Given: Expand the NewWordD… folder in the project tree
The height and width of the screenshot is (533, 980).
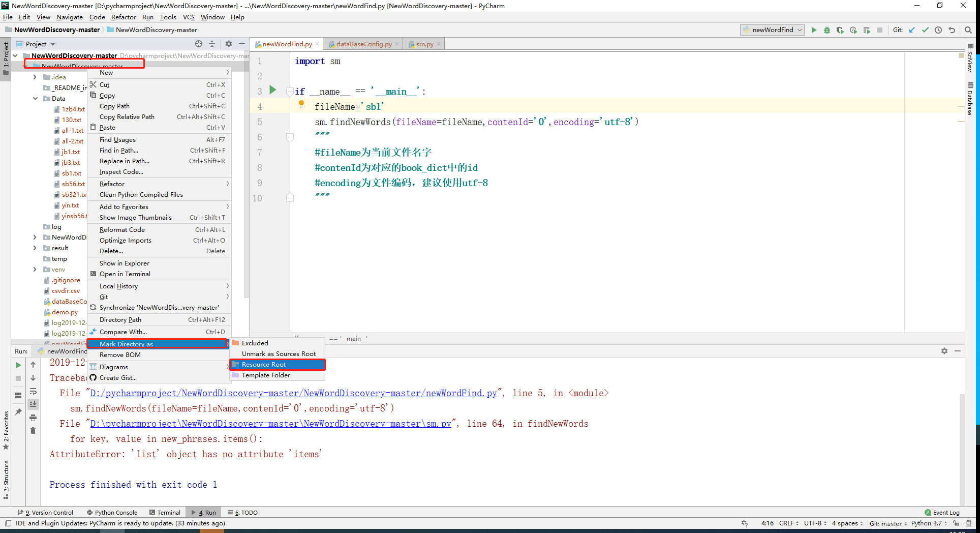Looking at the screenshot, I should click(x=35, y=238).
